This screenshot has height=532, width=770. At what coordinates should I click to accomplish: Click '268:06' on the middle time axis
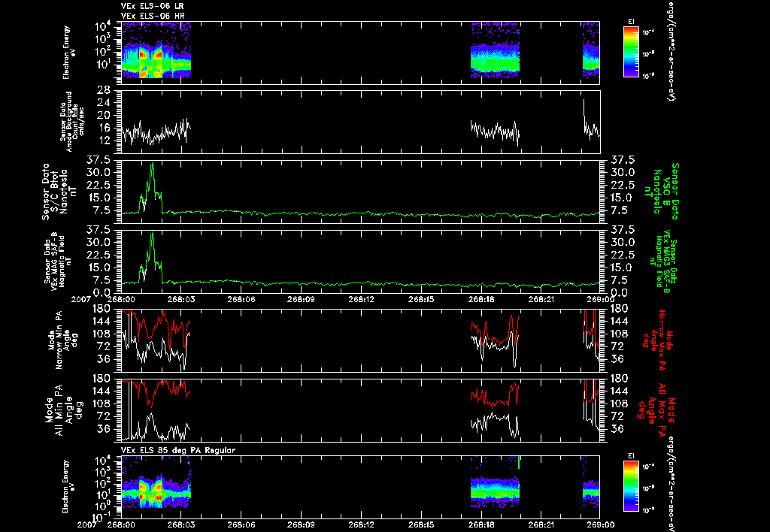pyautogui.click(x=241, y=299)
